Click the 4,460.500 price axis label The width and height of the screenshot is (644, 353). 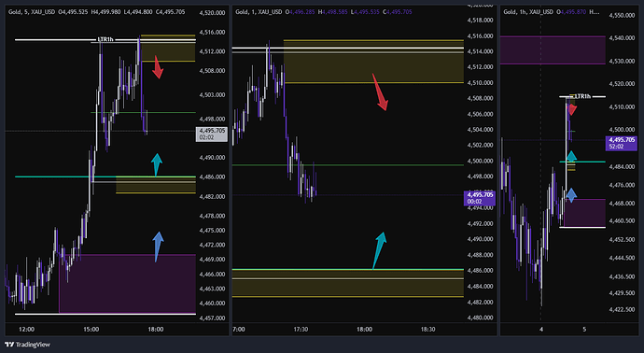[x=622, y=220]
